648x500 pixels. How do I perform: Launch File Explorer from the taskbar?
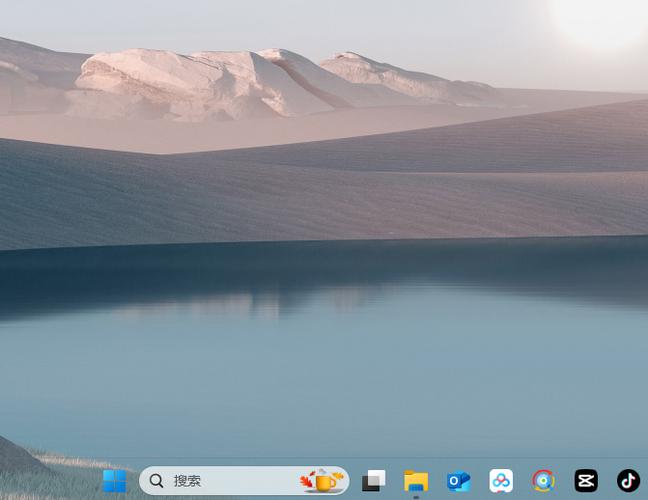(x=416, y=481)
